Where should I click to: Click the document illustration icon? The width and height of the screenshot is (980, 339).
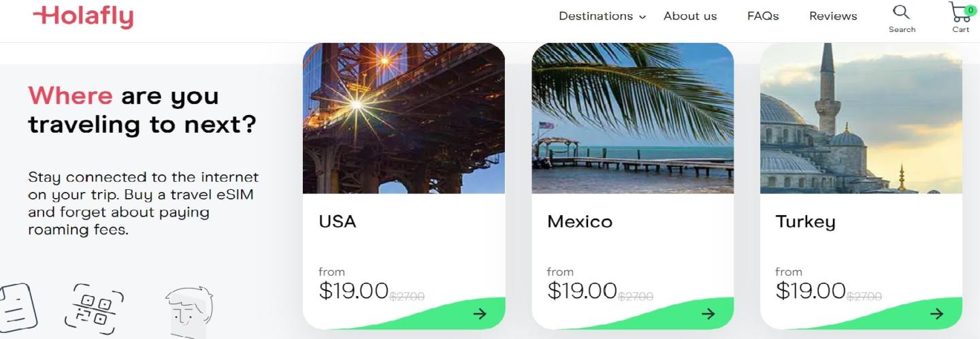click(x=18, y=308)
